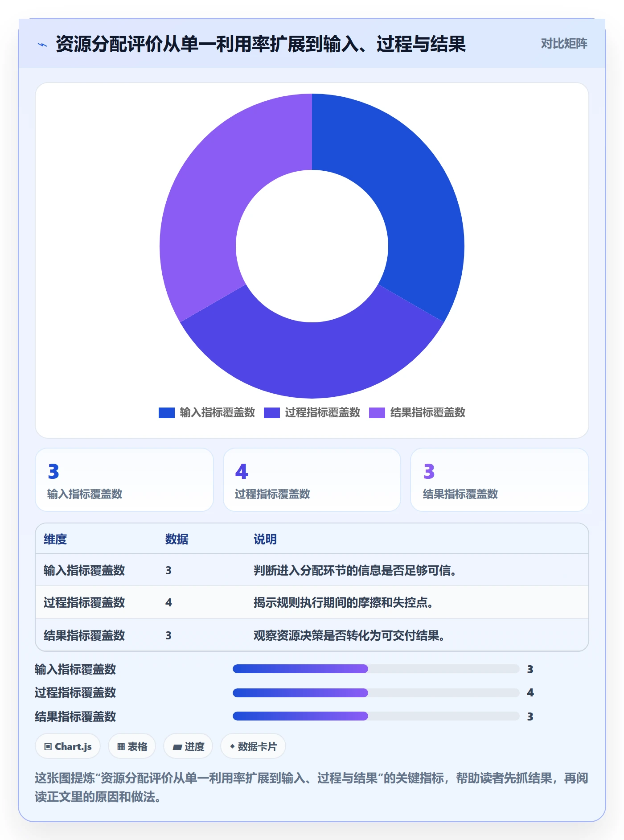
Task: Select the 输入指标覆盖数 data card showing 3
Action: (124, 480)
